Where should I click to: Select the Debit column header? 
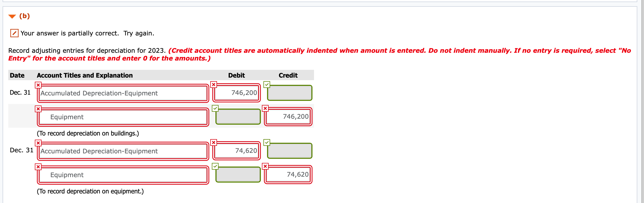[236, 75]
